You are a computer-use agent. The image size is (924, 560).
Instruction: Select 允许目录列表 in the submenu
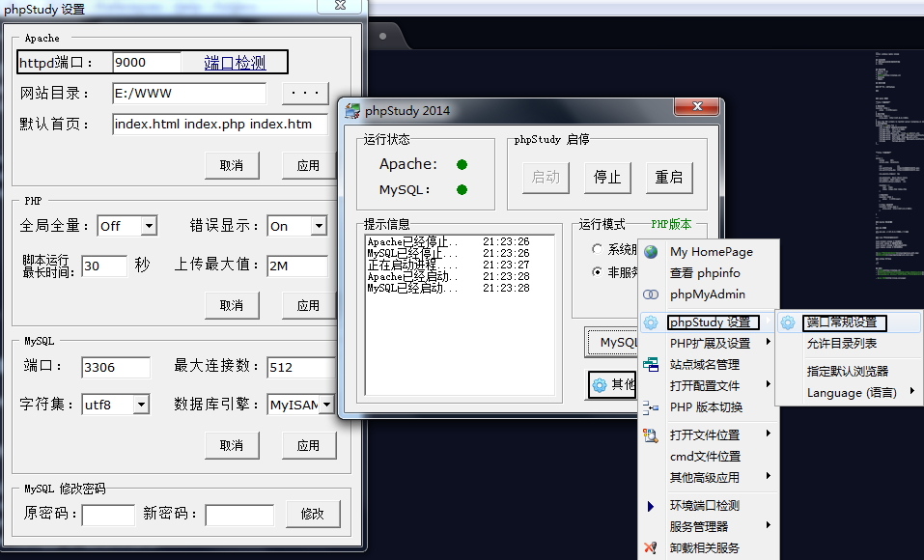click(x=842, y=344)
